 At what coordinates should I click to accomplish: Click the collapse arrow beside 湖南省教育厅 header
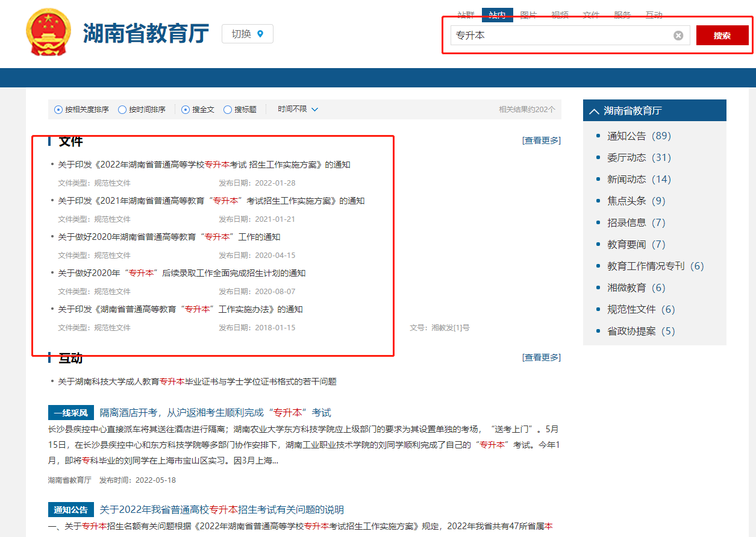tap(593, 110)
